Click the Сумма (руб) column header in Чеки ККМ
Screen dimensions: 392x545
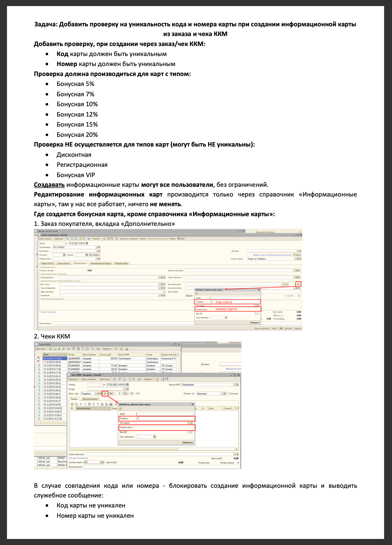coord(108,355)
